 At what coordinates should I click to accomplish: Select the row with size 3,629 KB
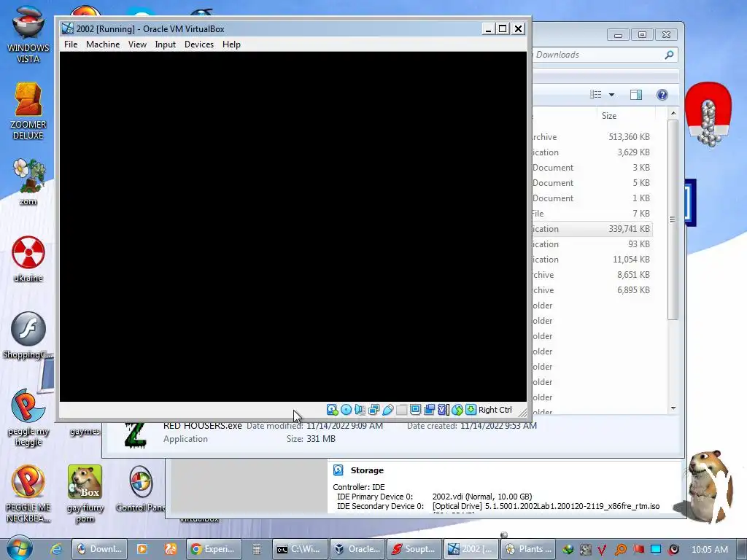(592, 152)
